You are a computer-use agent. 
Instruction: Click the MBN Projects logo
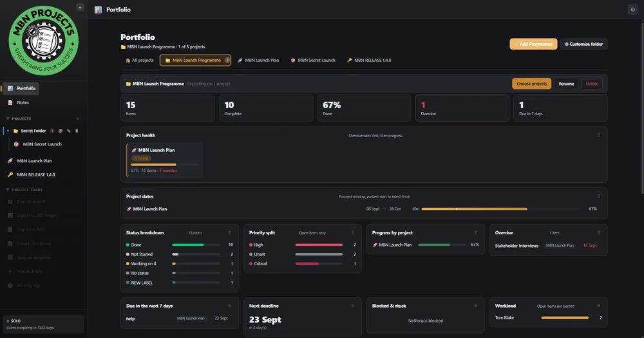(x=44, y=41)
